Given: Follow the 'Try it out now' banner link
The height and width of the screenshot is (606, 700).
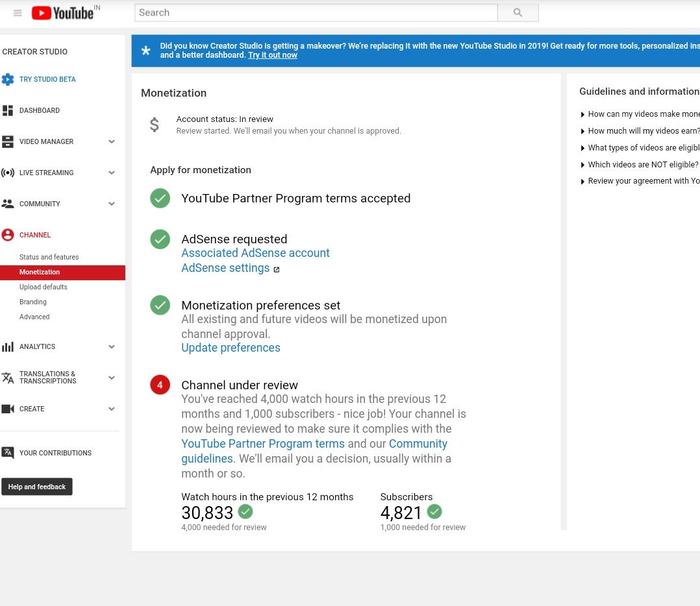Looking at the screenshot, I should coord(273,55).
